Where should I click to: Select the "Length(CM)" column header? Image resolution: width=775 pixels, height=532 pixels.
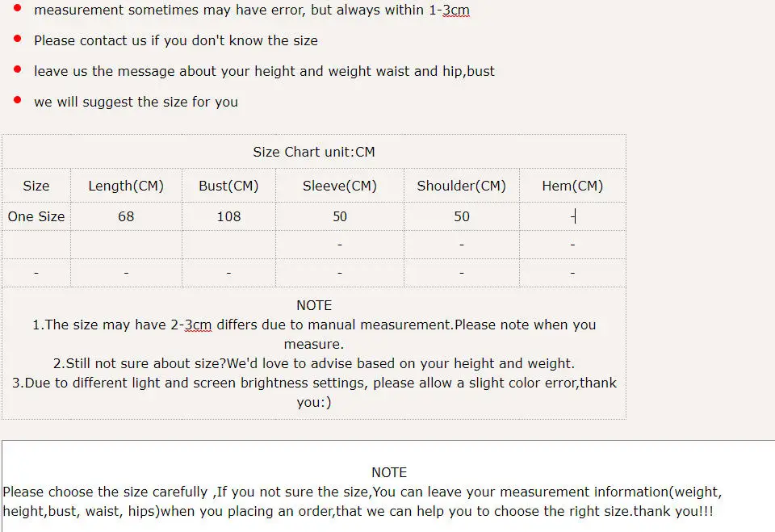(126, 186)
